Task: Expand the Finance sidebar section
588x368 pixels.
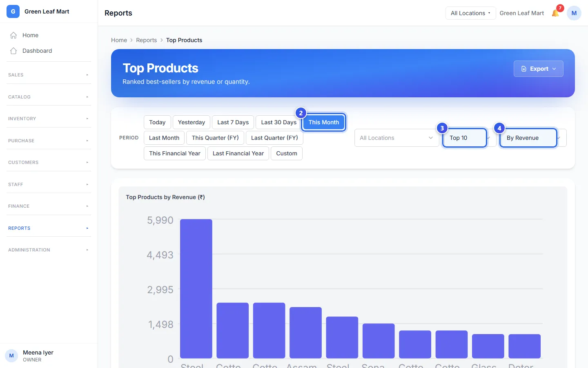Action: coord(49,206)
